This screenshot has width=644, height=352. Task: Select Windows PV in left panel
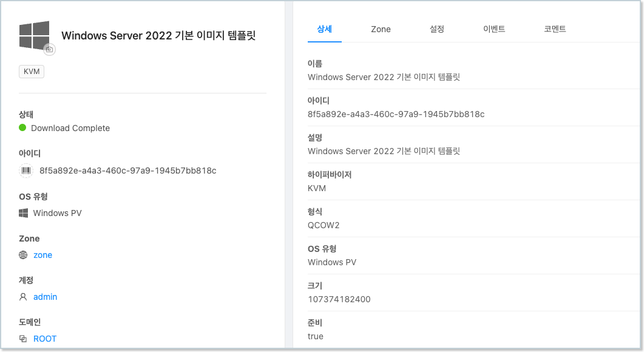pos(58,213)
